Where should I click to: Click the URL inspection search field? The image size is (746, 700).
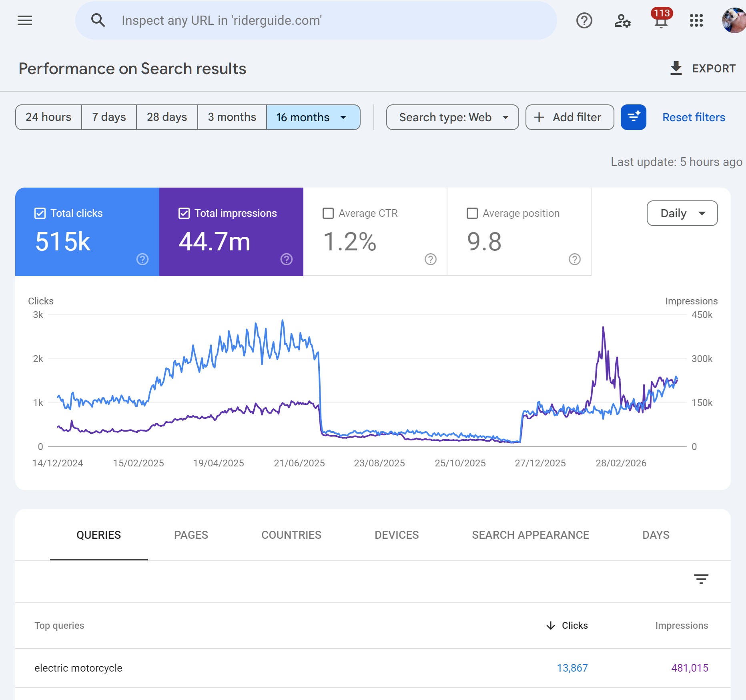(316, 20)
